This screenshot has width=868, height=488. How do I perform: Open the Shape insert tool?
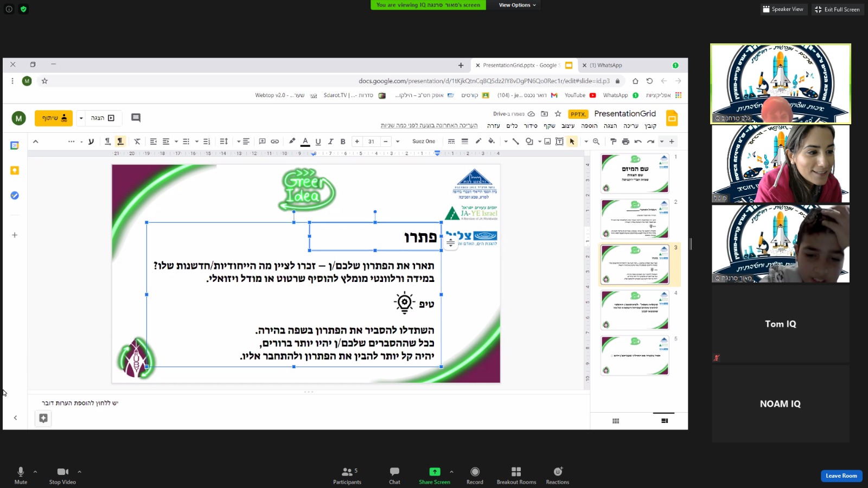[x=529, y=142]
